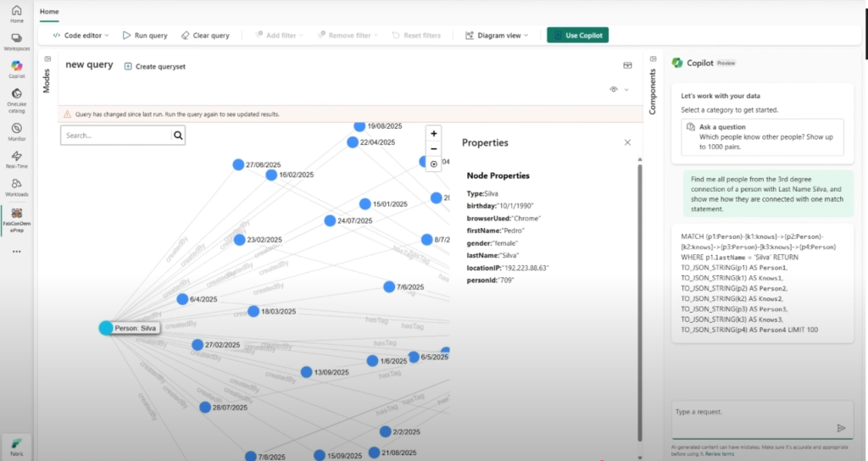The height and width of the screenshot is (461, 868).
Task: Select the 21/08/2025 graph node
Action: [x=374, y=453]
